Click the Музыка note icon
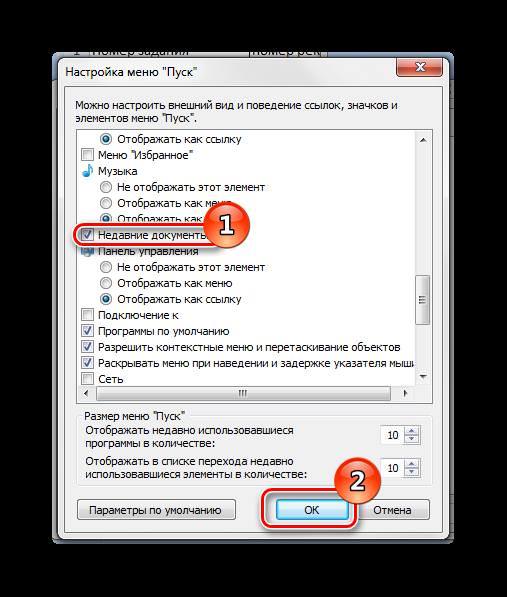This screenshot has height=597, width=507. tap(88, 171)
